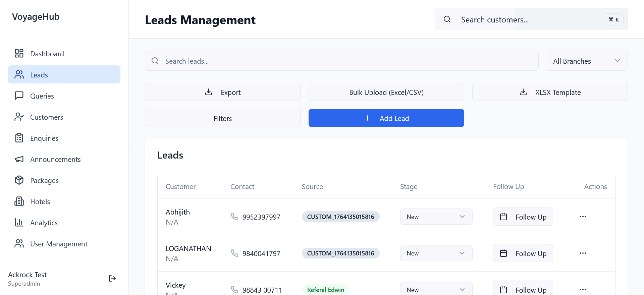Screen dimensions: 644x295
Task: Click the VoyageHub logo text
Action: pyautogui.click(x=36, y=16)
